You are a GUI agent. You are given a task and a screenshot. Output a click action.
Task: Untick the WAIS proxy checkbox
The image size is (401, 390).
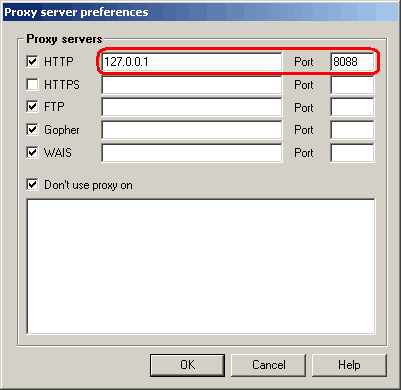tap(32, 153)
